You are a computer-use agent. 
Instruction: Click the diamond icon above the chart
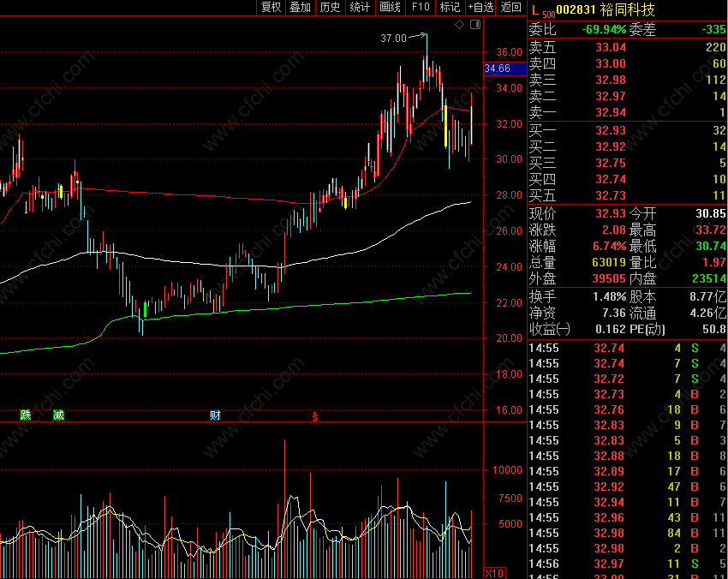pos(459,25)
